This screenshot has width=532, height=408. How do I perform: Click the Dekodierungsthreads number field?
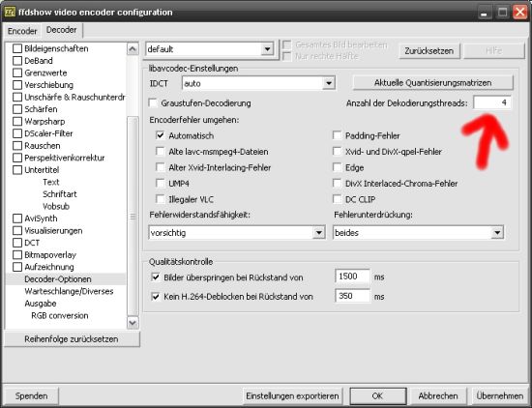[x=492, y=102]
